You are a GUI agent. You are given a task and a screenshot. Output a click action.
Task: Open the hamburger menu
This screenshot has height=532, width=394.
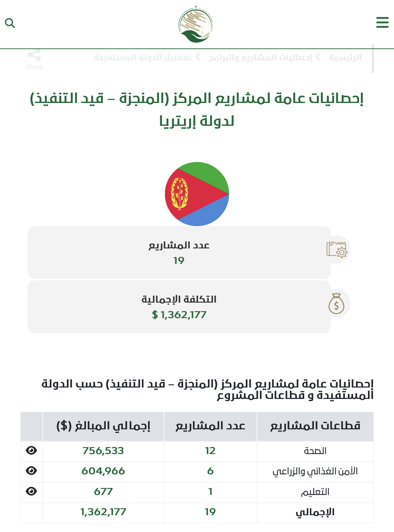382,22
